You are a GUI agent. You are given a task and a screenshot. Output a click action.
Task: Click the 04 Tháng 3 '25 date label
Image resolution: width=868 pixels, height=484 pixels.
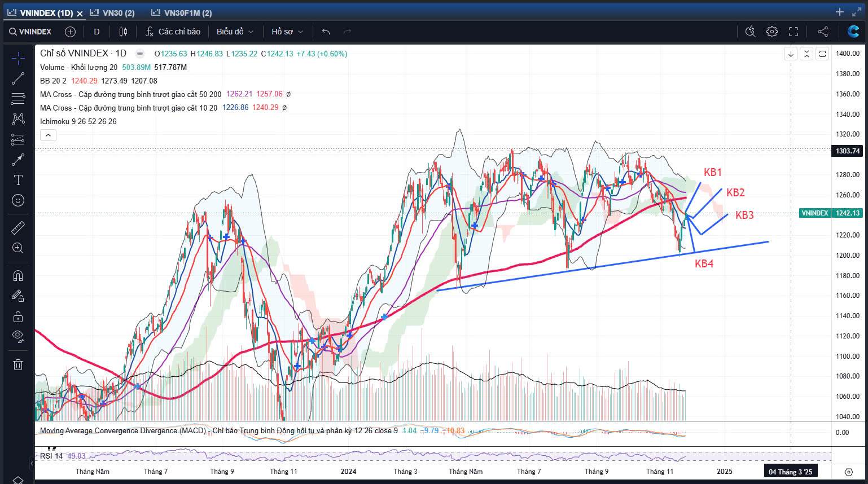(x=790, y=472)
